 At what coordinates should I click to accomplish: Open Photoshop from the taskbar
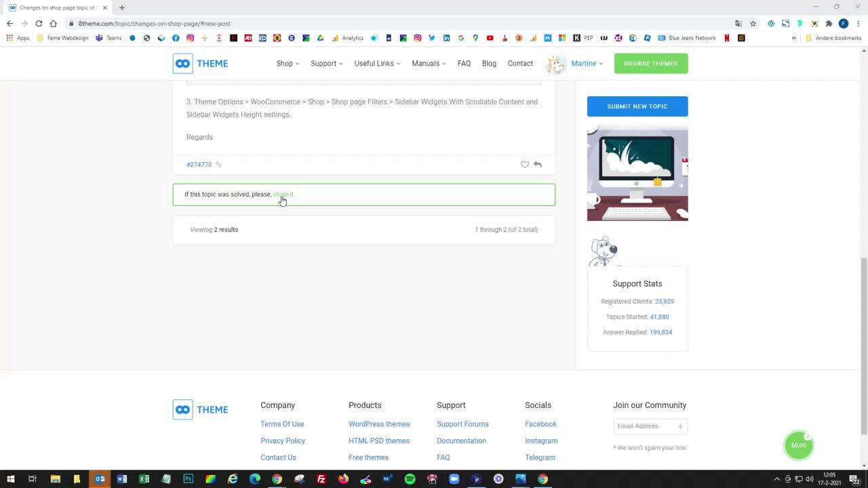188,479
